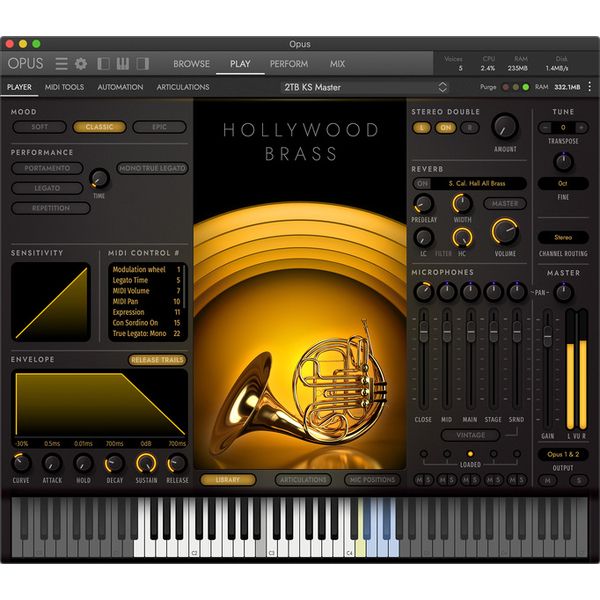
Task: Click the envelope Curve knob
Action: [21, 463]
